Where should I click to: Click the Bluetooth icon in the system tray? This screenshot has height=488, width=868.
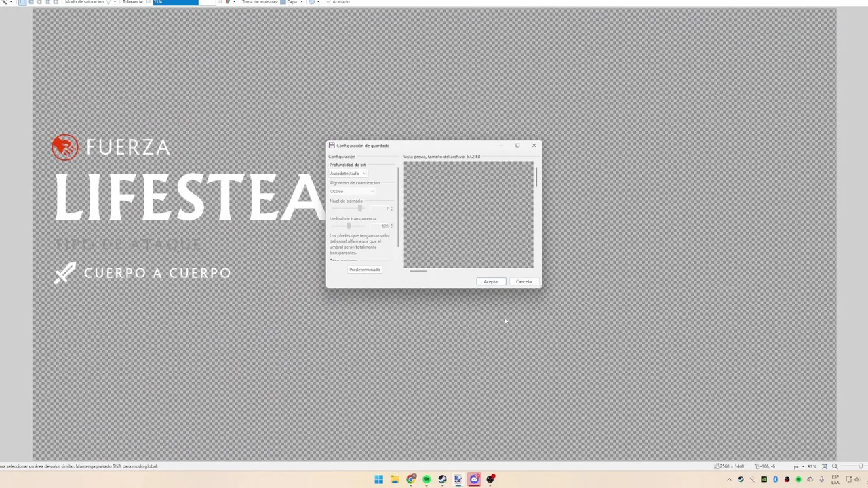click(x=775, y=479)
